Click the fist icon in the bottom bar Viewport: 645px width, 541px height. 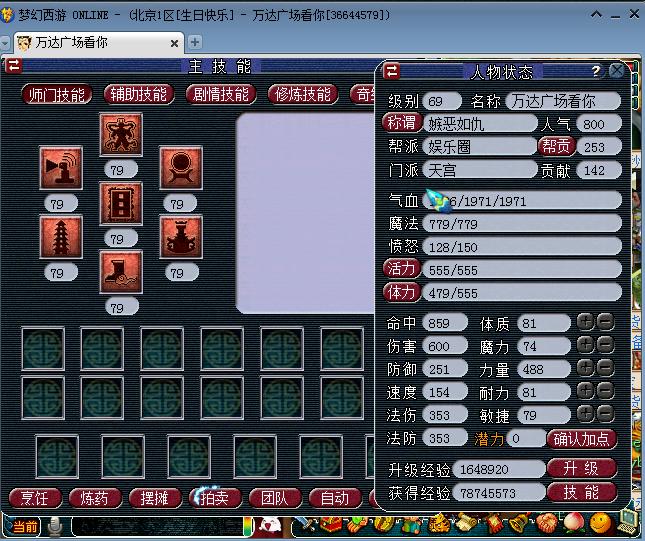546,524
